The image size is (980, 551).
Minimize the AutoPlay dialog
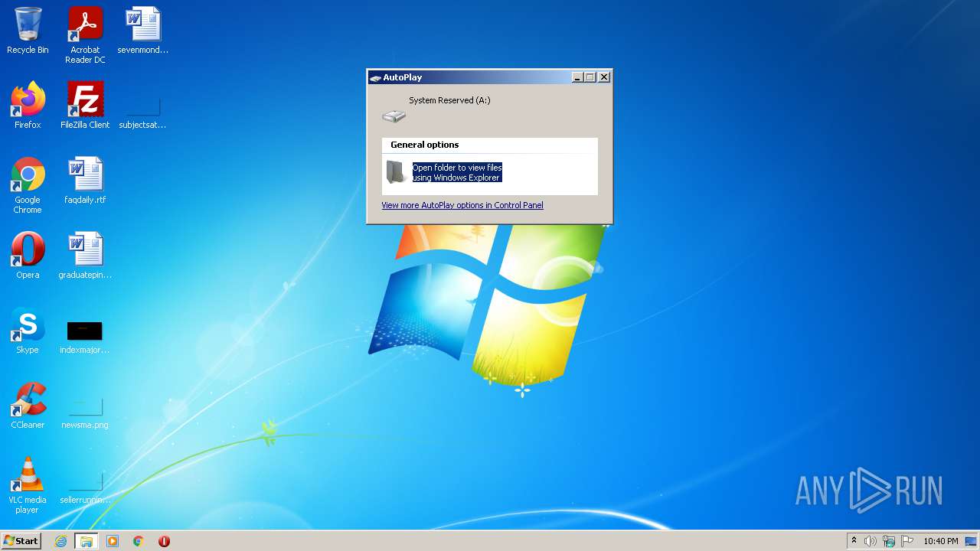[577, 77]
